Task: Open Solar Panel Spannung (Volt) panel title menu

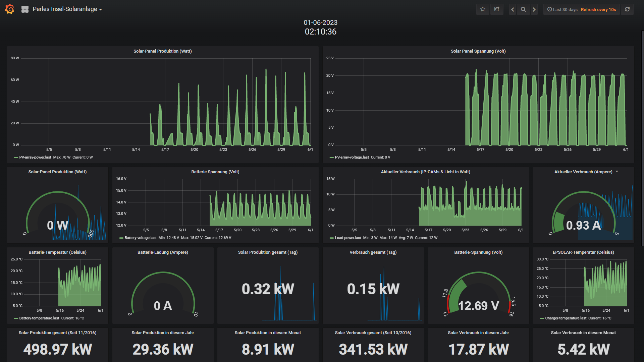Action: (x=478, y=51)
